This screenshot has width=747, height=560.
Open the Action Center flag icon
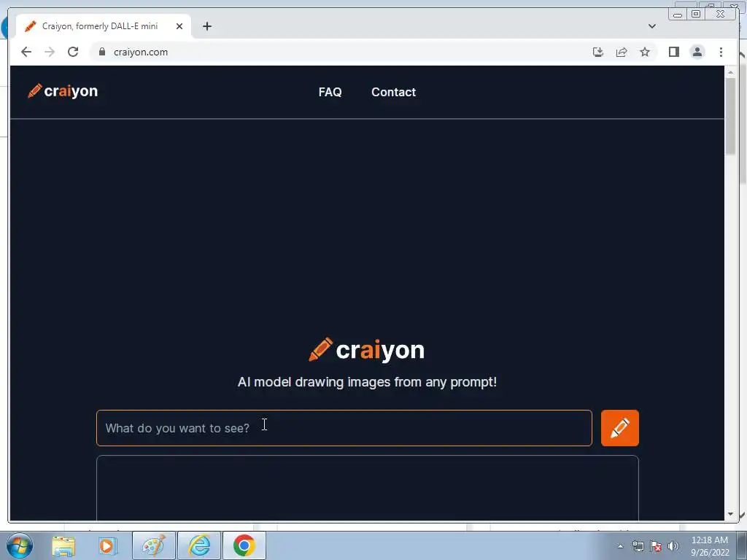(656, 546)
